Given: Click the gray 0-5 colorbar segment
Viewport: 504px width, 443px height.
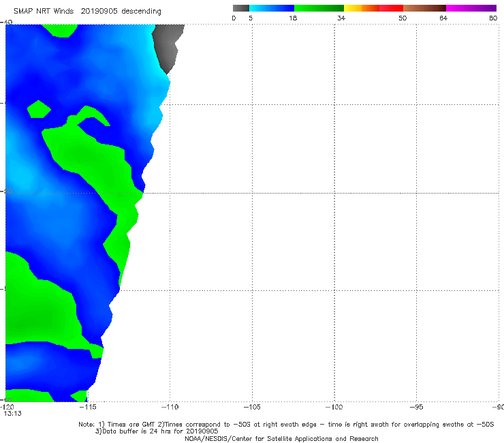Looking at the screenshot, I should [x=241, y=8].
